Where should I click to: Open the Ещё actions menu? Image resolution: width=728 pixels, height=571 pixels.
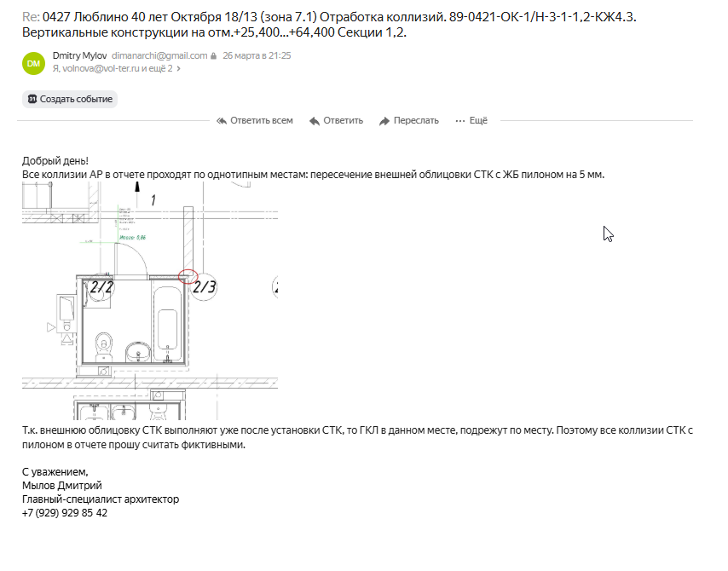coord(471,121)
